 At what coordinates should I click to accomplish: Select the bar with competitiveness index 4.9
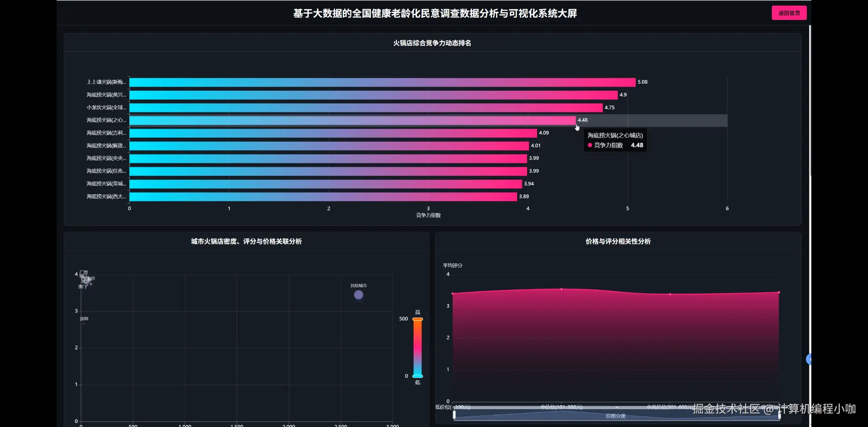[x=374, y=95]
